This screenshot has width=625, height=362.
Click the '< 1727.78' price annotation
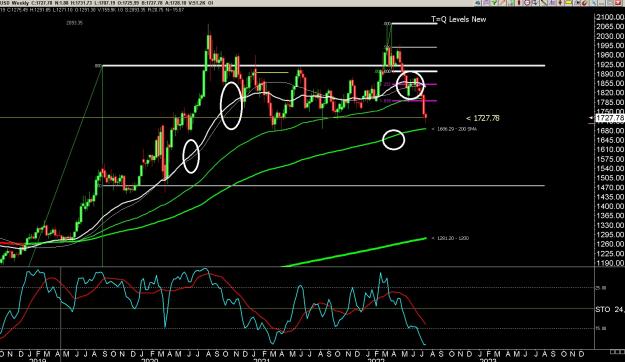(x=483, y=118)
